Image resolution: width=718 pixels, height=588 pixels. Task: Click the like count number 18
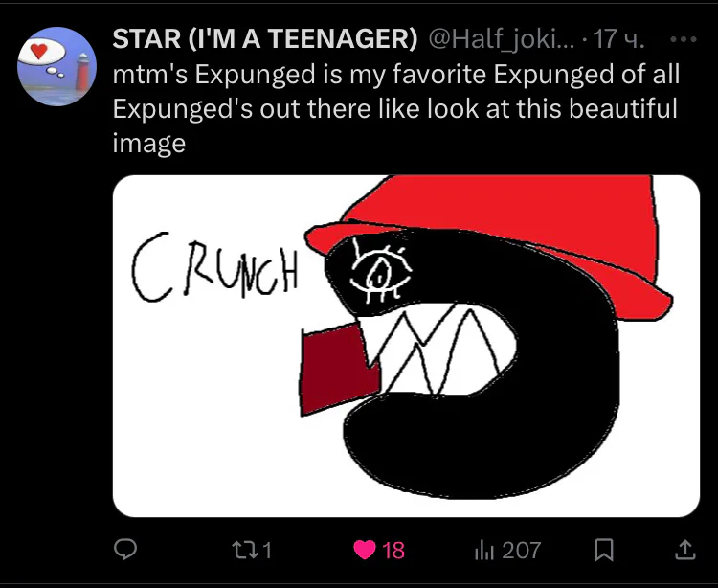point(393,550)
